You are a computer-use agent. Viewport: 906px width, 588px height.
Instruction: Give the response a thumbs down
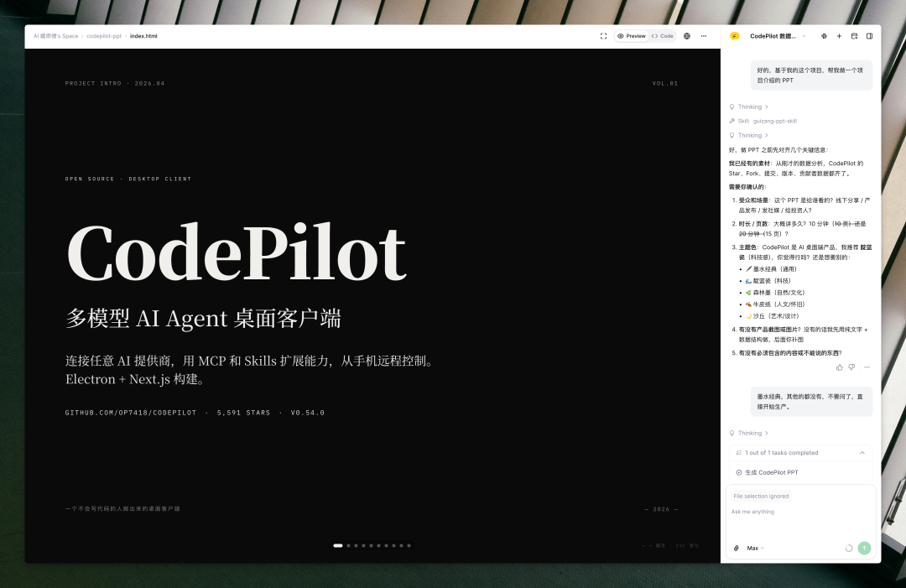point(851,367)
